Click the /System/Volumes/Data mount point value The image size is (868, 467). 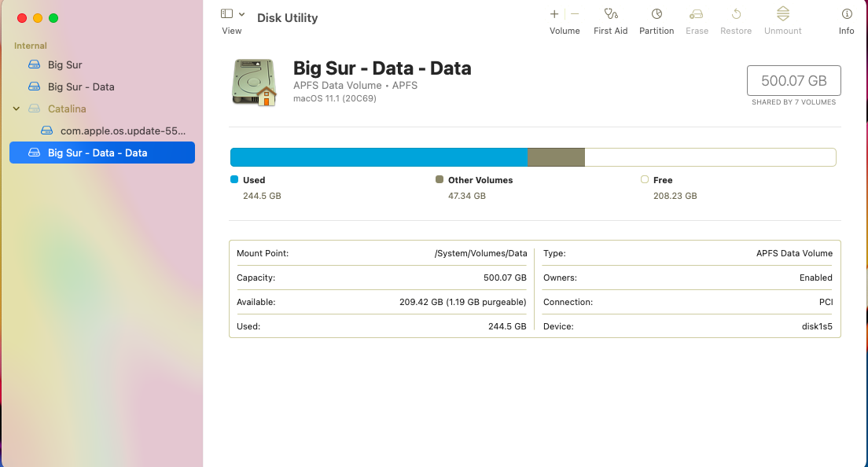point(480,253)
